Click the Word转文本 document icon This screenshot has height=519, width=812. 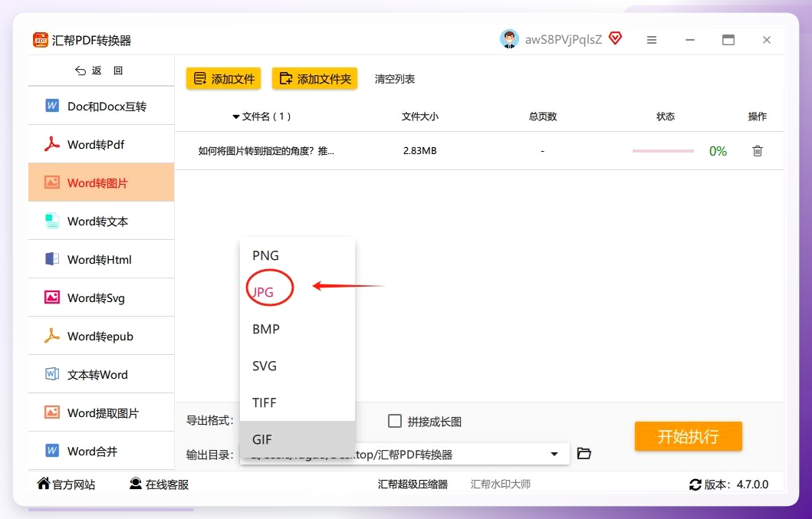coord(52,221)
